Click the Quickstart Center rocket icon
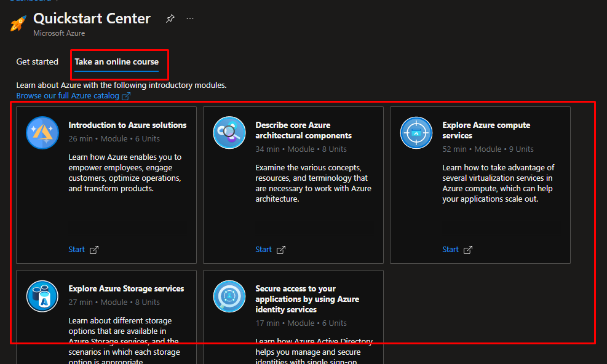The height and width of the screenshot is (364, 607). point(18,24)
